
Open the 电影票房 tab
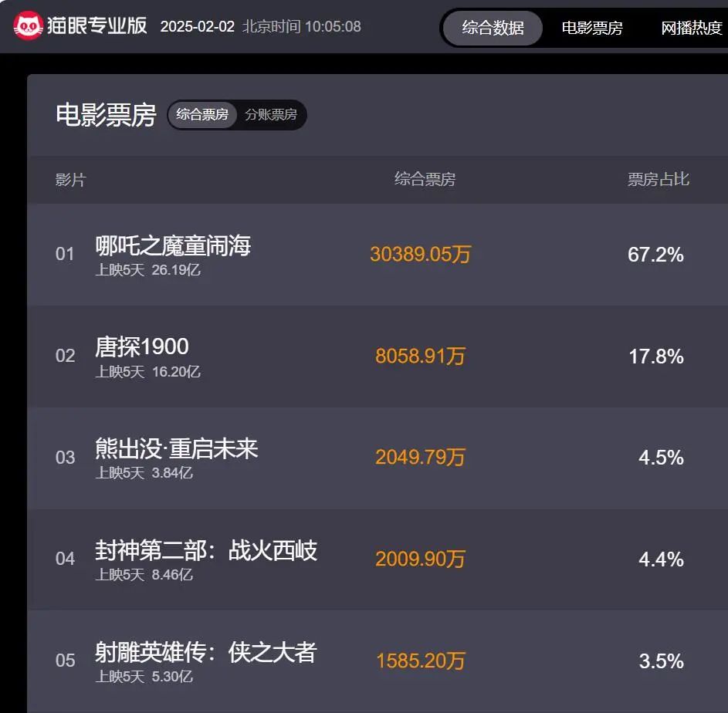592,29
